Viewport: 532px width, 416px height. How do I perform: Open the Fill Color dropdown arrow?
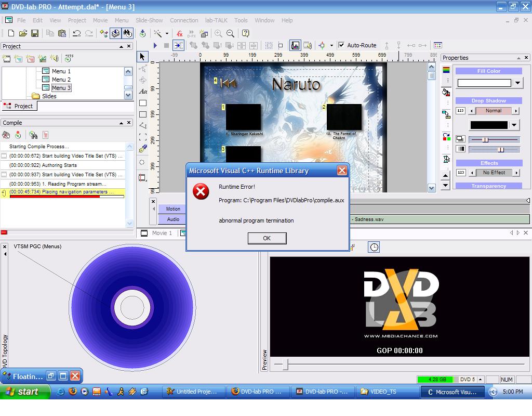pyautogui.click(x=517, y=83)
